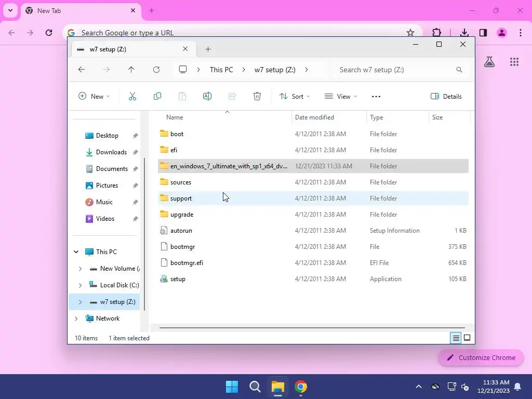Toggle Chrome side panel icon
The image size is (532, 399).
click(483, 33)
